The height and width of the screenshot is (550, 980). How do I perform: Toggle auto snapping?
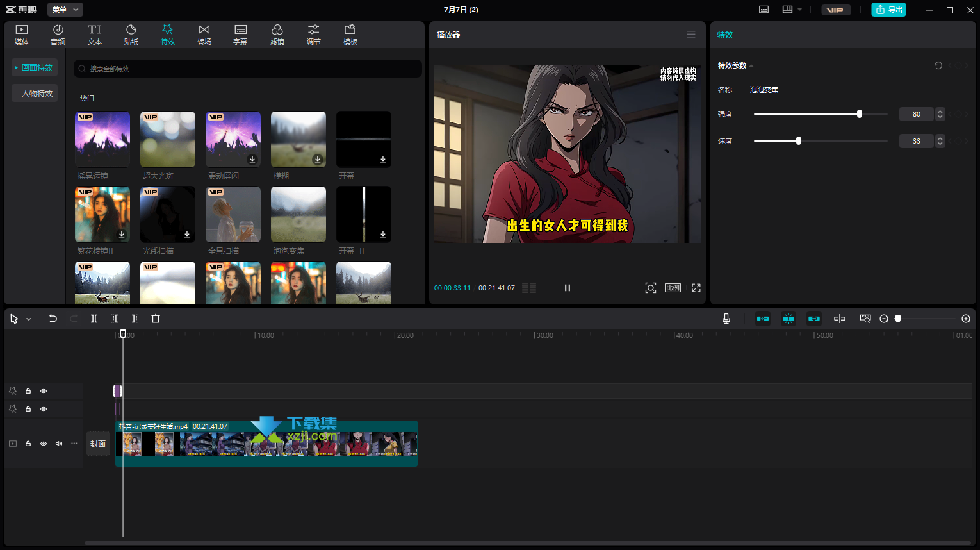pyautogui.click(x=788, y=319)
